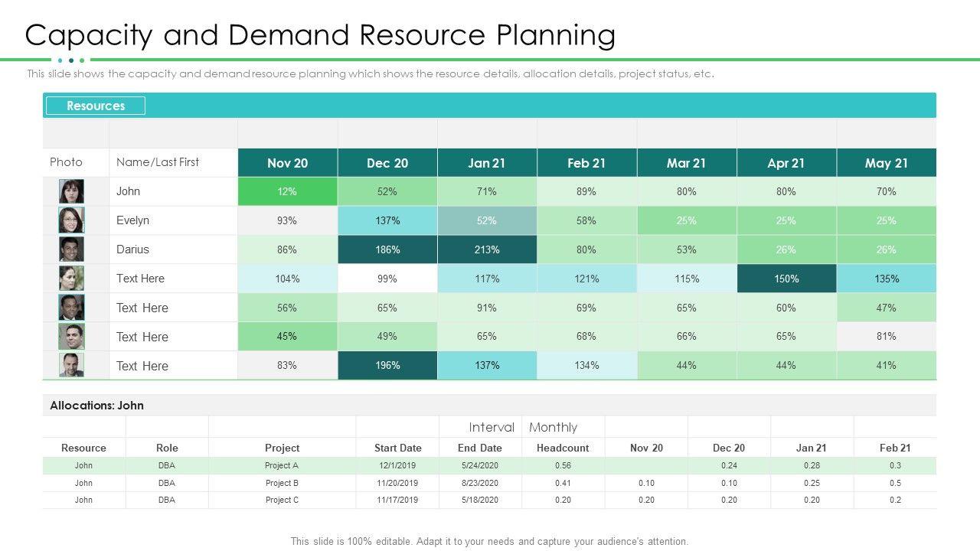Viewport: 980px width, 551px height.
Task: Click John's 12% cell in Nov 20
Action: [x=287, y=191]
